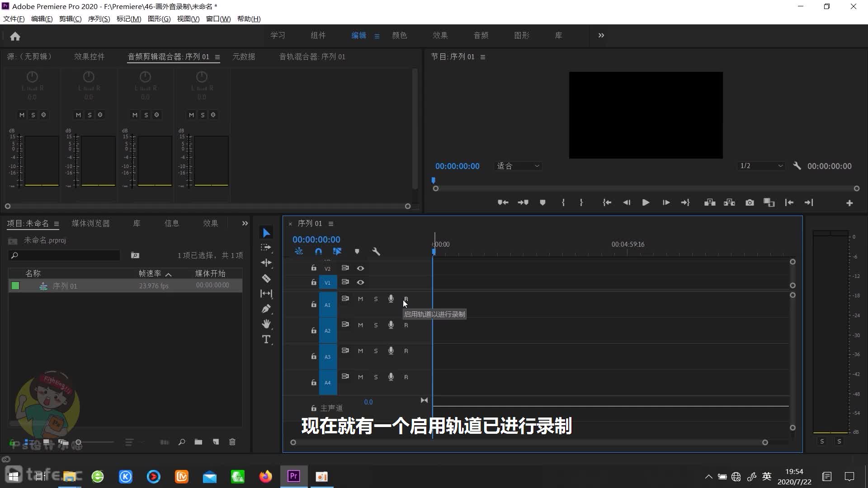Click first pan knob in clip mixer
The height and width of the screenshot is (488, 868).
pyautogui.click(x=32, y=77)
